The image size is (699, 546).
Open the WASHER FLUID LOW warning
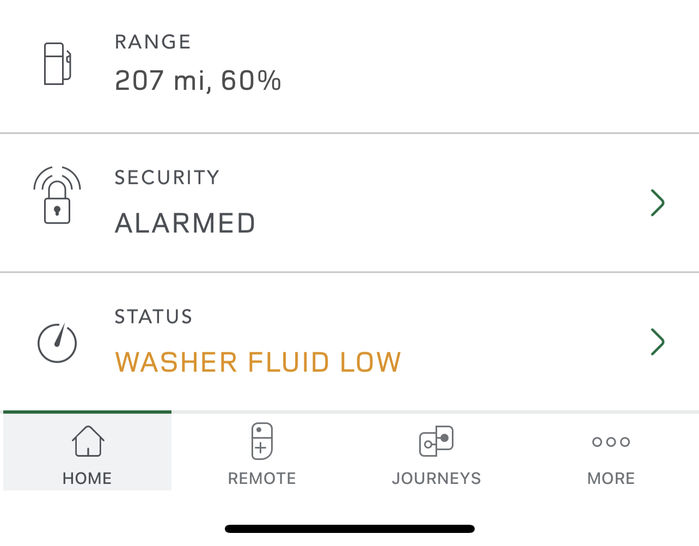point(258,362)
